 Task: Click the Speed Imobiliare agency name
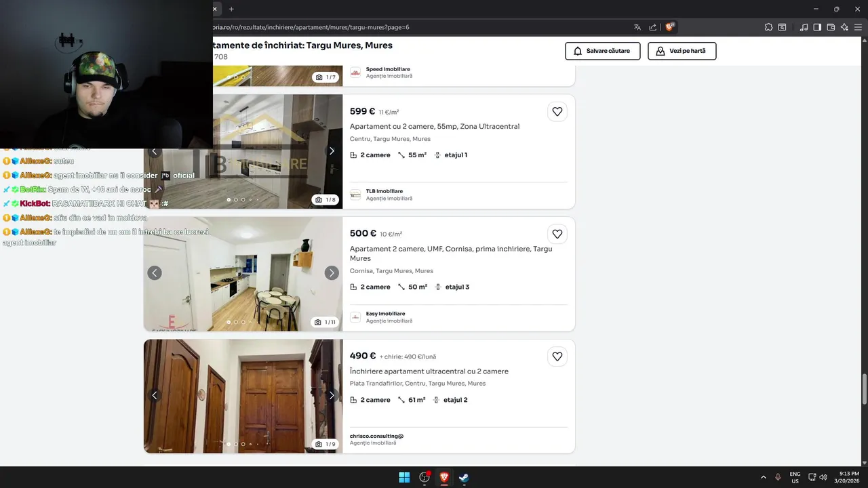pos(388,69)
